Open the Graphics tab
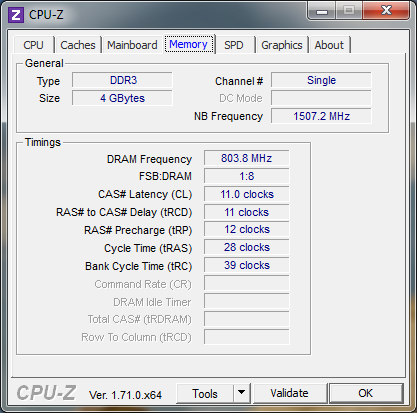The image size is (417, 413). coord(282,45)
